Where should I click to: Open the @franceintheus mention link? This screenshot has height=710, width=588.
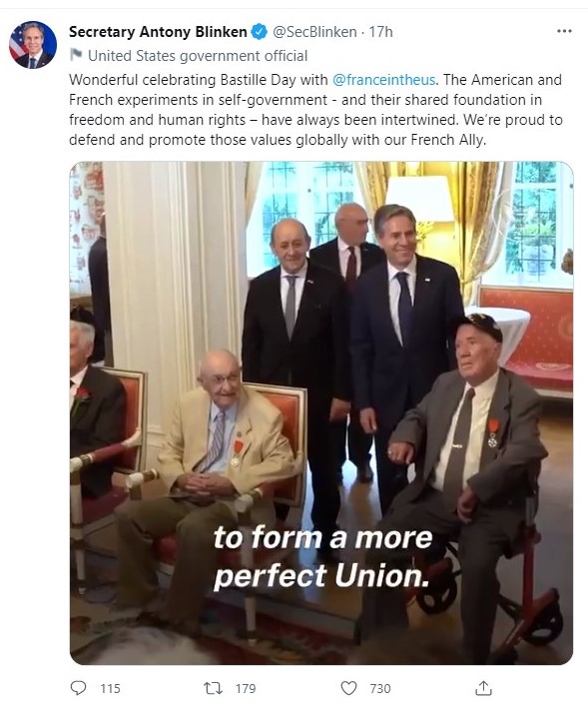tap(384, 80)
